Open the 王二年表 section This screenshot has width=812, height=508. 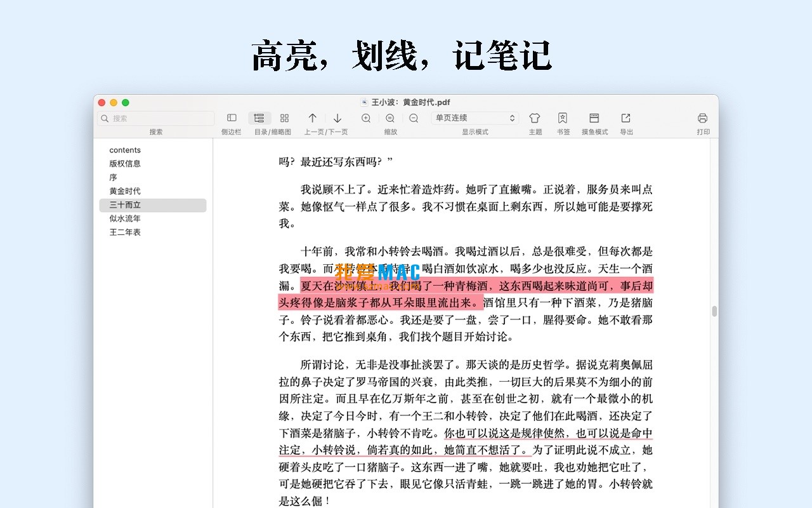click(125, 232)
